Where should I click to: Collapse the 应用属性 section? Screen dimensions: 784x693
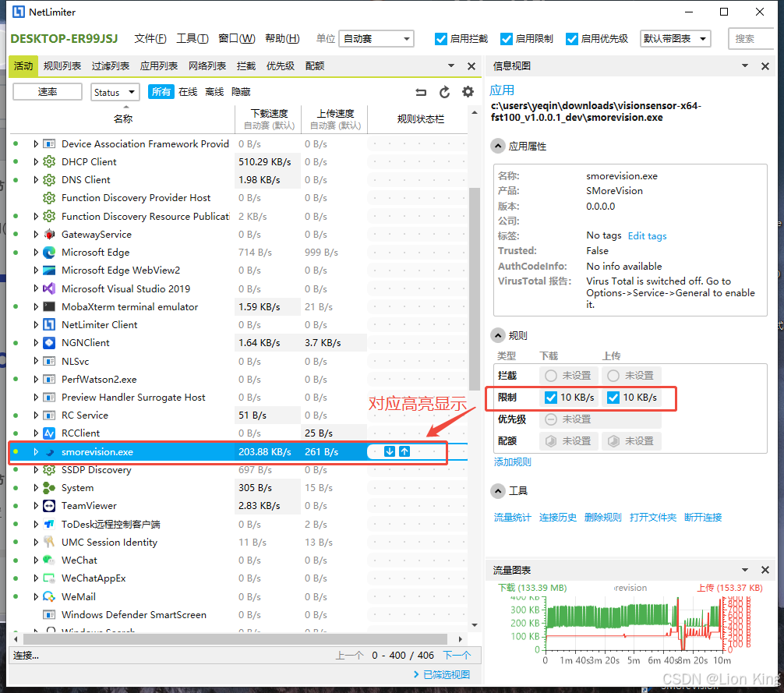coord(497,147)
